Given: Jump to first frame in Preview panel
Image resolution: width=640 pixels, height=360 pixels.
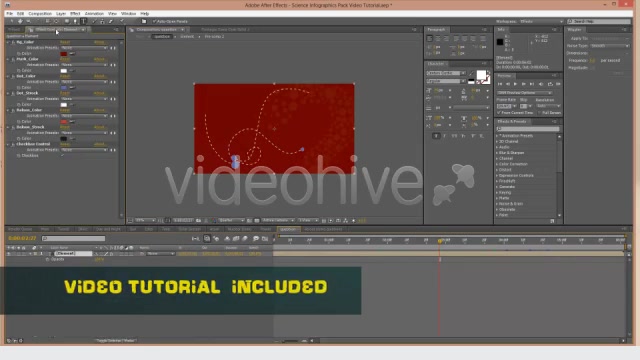Looking at the screenshot, I should 500,84.
